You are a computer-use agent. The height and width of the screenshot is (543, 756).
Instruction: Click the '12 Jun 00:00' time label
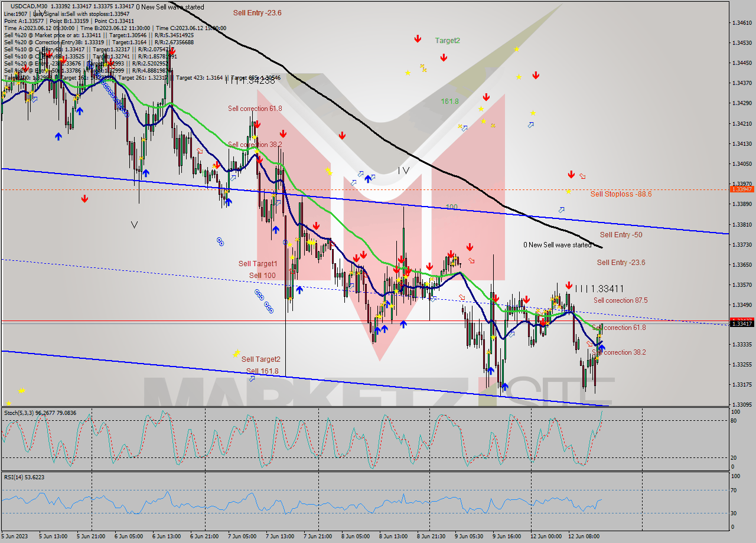[x=546, y=537]
